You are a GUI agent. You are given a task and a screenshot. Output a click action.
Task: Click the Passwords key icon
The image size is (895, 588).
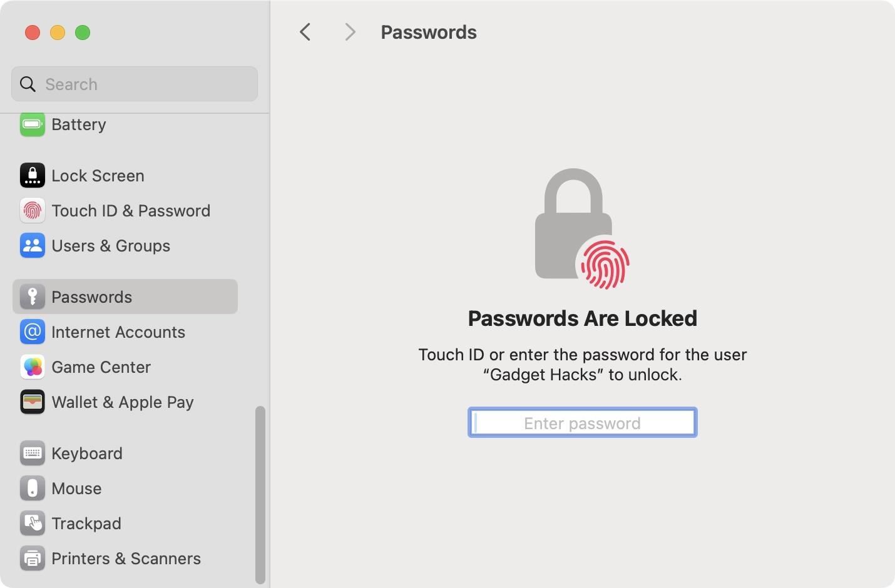coord(33,297)
